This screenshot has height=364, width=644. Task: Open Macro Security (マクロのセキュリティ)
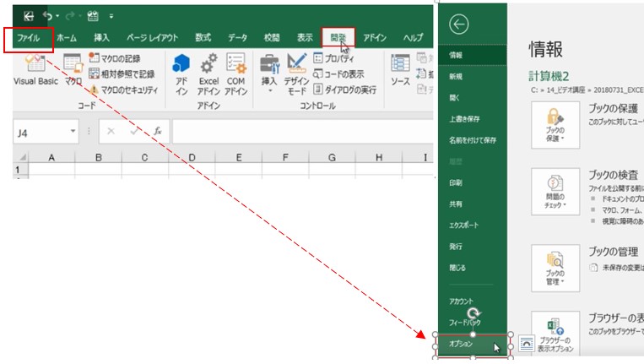click(123, 90)
